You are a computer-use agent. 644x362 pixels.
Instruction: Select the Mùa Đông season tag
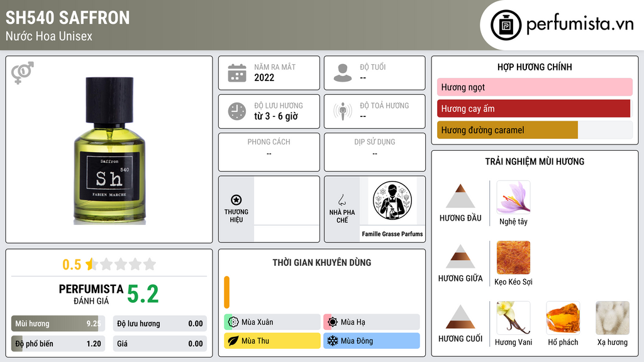coord(372,341)
